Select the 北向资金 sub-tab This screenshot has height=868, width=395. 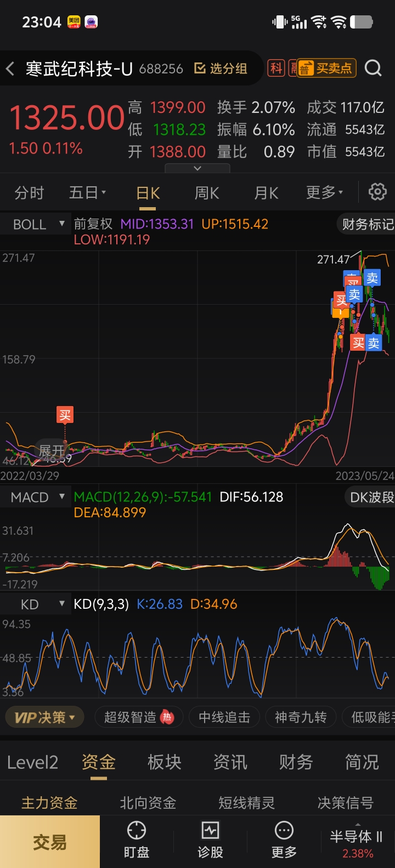[x=148, y=803]
